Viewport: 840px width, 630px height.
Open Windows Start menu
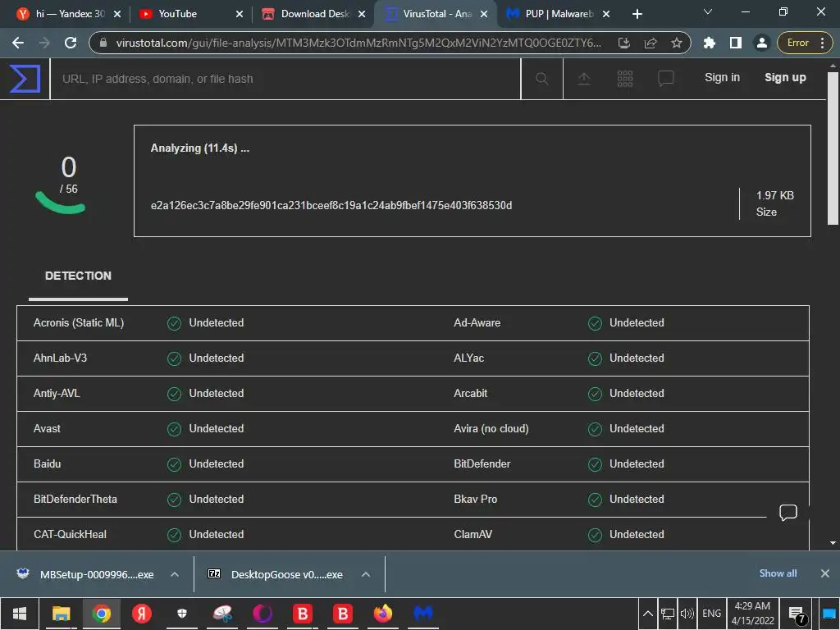pyautogui.click(x=20, y=614)
